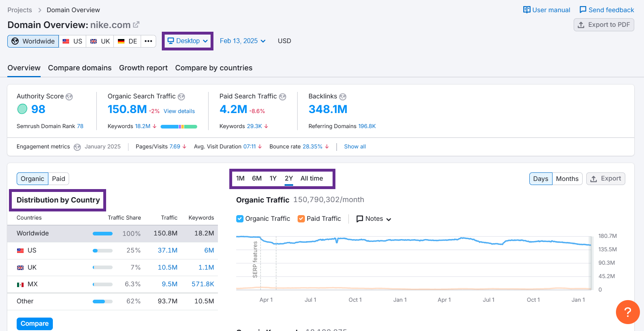Click the blue Compare button
This screenshot has width=644, height=331.
tap(35, 324)
